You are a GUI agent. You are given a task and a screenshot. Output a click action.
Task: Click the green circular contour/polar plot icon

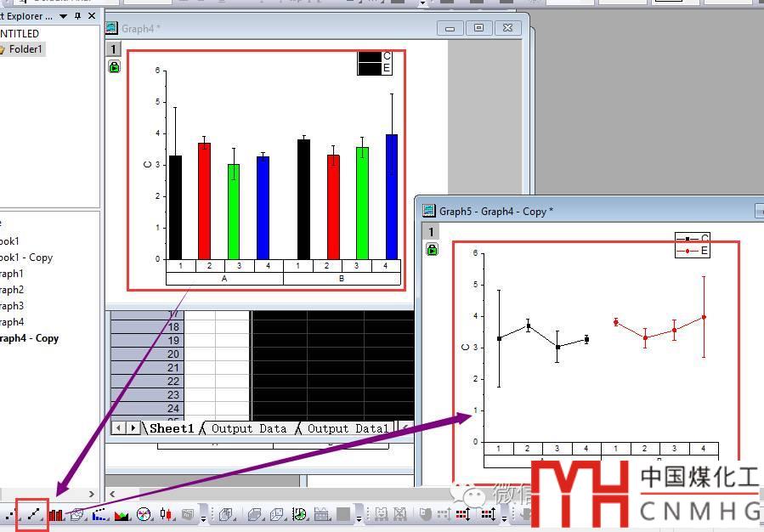[298, 514]
